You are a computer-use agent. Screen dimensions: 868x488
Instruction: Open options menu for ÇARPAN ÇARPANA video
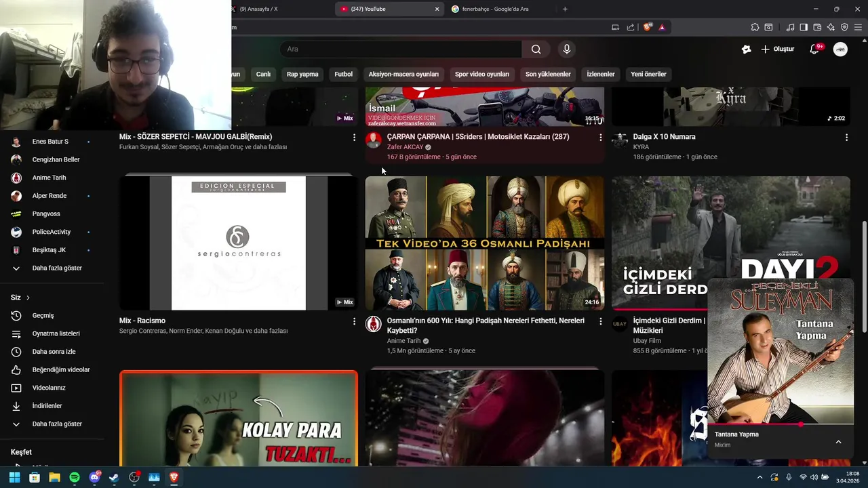(x=600, y=138)
